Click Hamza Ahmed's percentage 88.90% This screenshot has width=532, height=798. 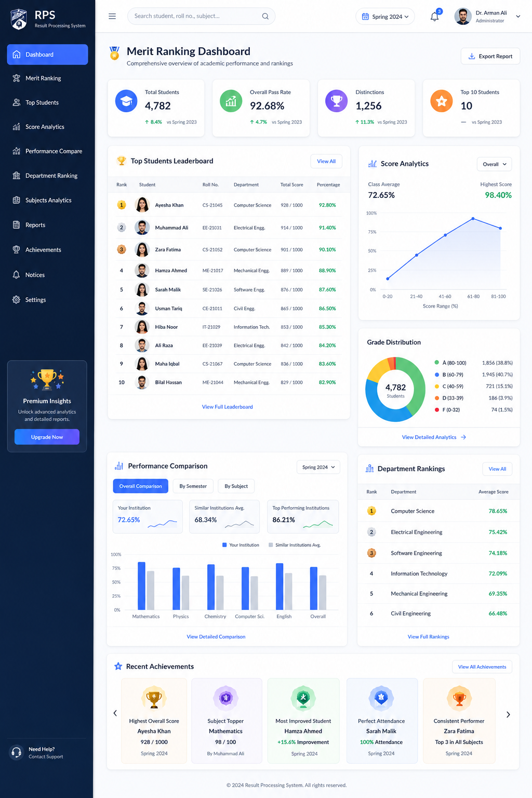pyautogui.click(x=327, y=271)
